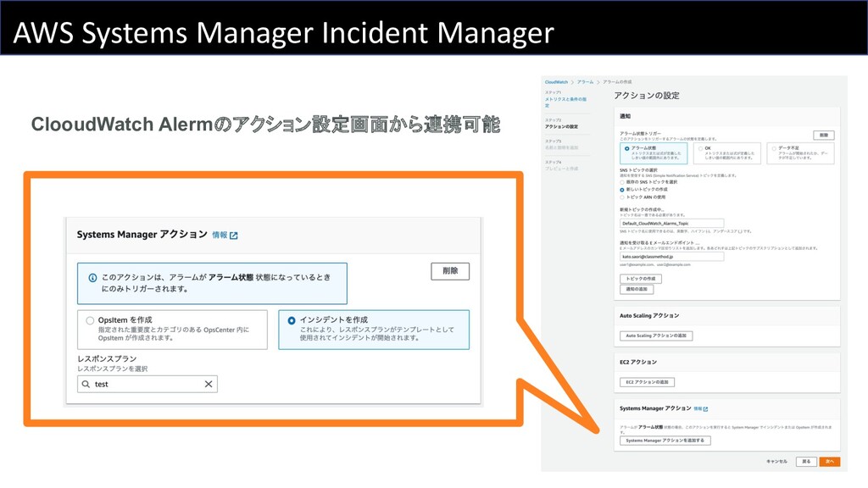Image resolution: width=868 pixels, height=488 pixels.
Task: Click EC2 アクションの追加 button
Action: coord(647,382)
